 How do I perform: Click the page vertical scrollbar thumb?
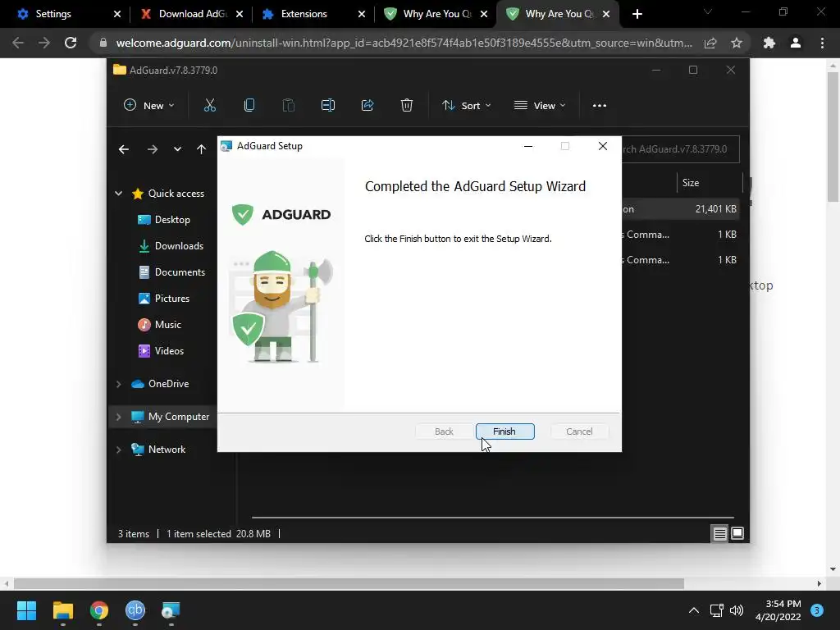pos(833,137)
